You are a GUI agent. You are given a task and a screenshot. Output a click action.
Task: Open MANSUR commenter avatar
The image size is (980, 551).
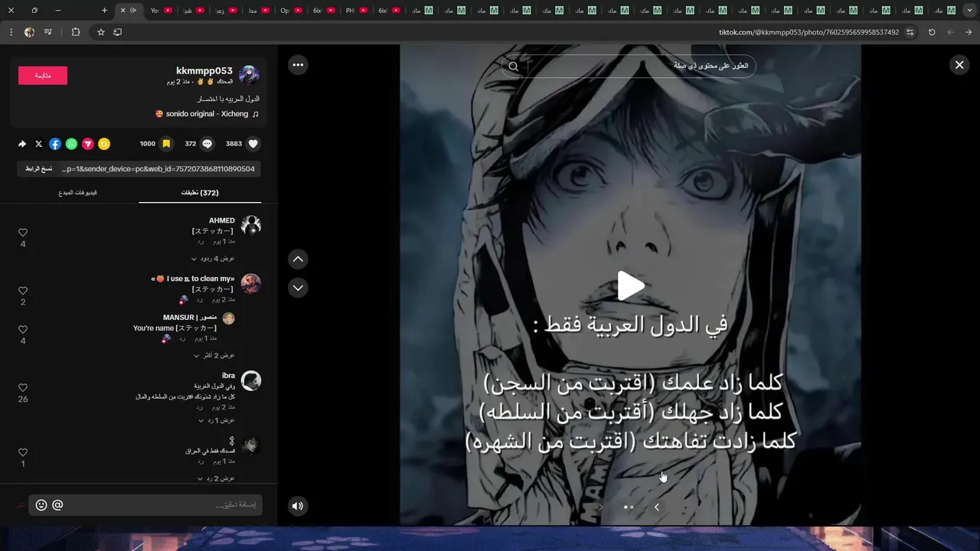coord(228,318)
